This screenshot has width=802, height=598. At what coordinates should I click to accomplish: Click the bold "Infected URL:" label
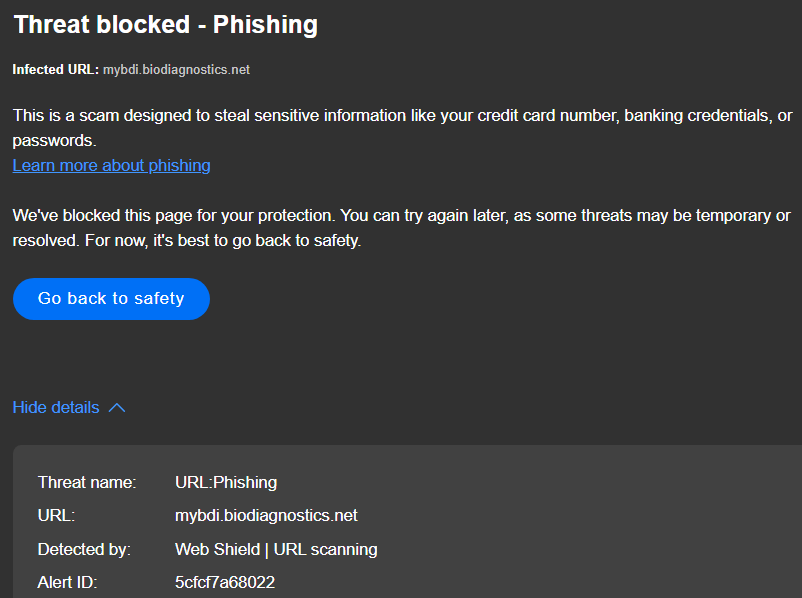click(55, 70)
